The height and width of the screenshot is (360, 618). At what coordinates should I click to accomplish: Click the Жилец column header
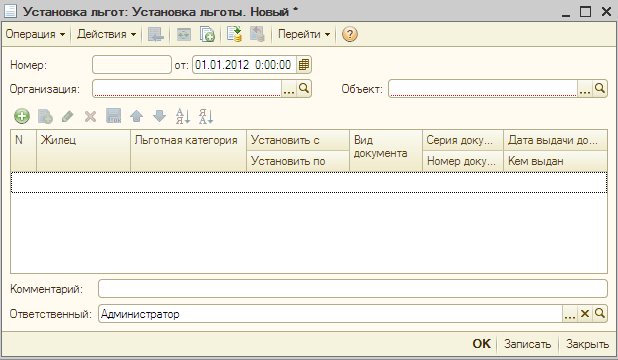tap(83, 151)
